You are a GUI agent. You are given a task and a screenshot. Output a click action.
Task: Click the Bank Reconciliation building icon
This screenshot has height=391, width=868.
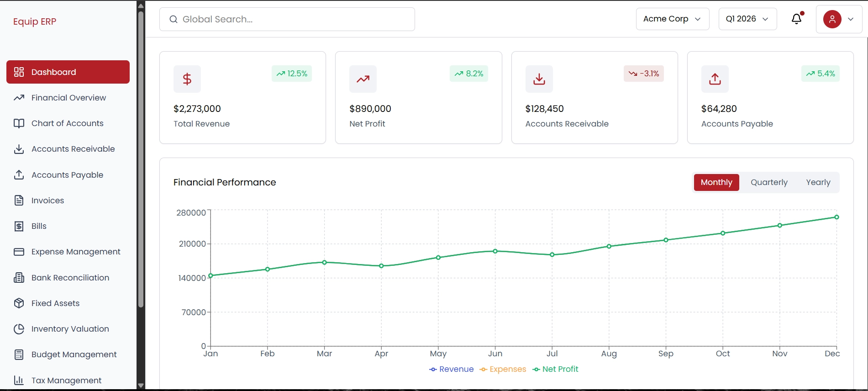tap(19, 278)
